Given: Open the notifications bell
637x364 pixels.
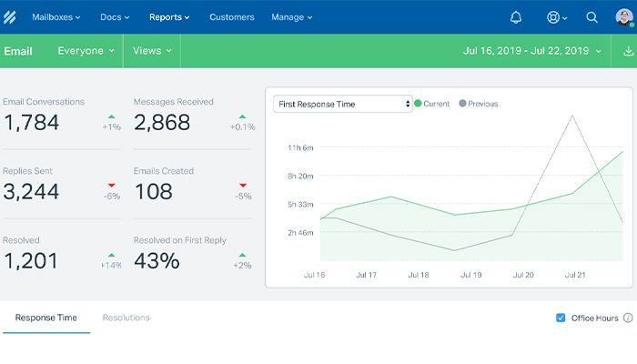Looking at the screenshot, I should 516,17.
